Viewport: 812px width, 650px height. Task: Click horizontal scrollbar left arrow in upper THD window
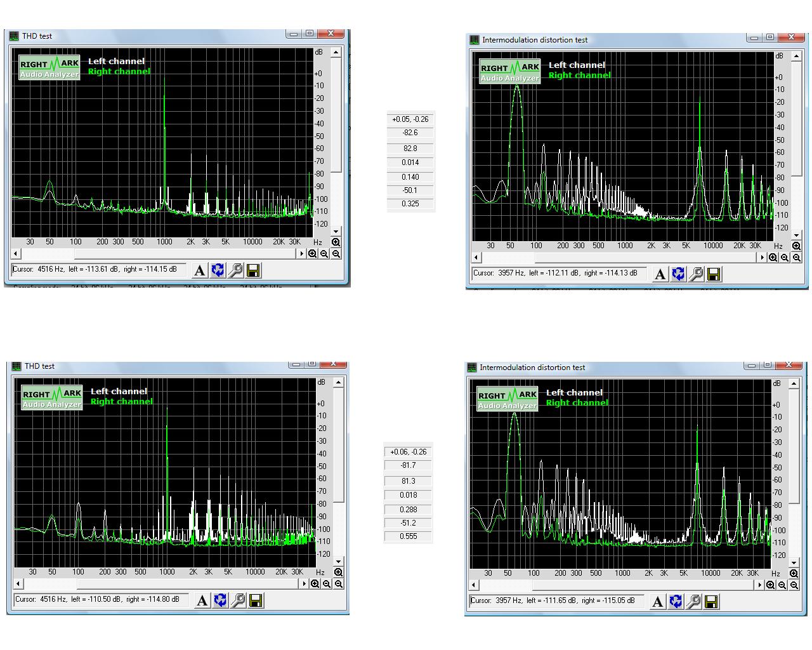click(16, 254)
